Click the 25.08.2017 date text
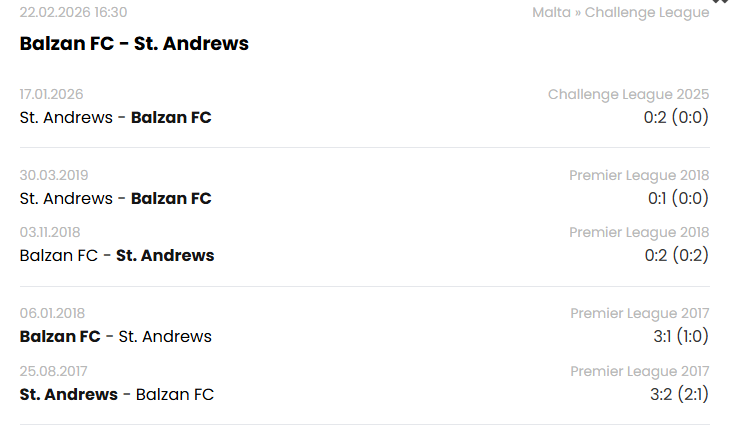The width and height of the screenshot is (740, 435). tap(52, 372)
